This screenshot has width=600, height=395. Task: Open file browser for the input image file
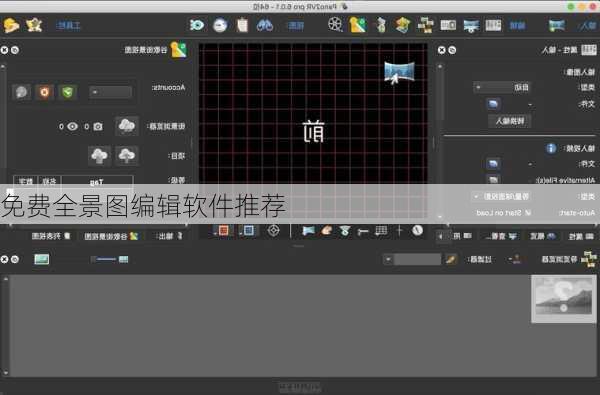point(493,104)
